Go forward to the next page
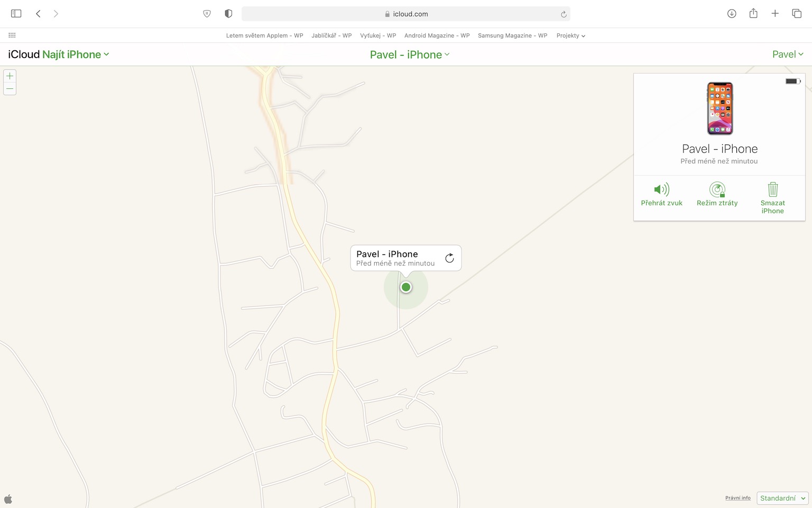812x508 pixels. tap(56, 14)
